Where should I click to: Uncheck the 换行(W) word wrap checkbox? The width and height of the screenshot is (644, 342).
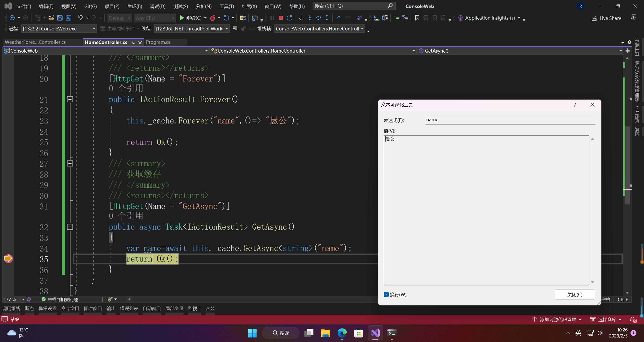point(386,294)
